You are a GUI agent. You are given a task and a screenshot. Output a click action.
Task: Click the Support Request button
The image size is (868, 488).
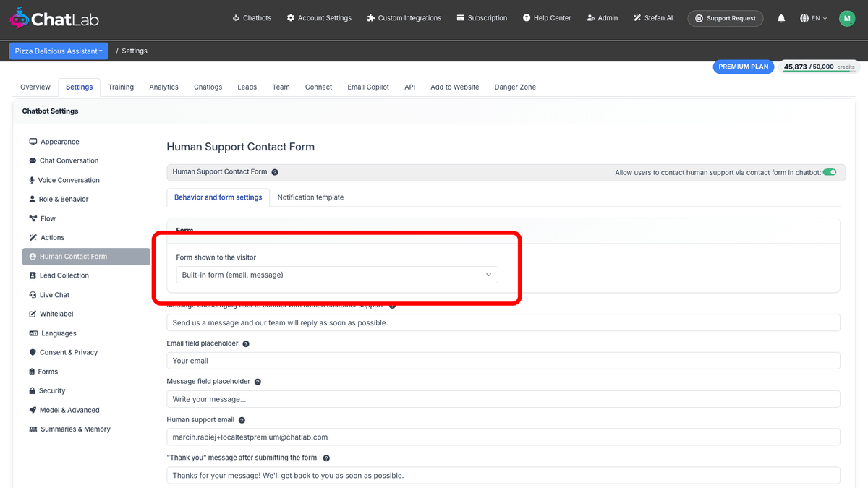pyautogui.click(x=726, y=18)
